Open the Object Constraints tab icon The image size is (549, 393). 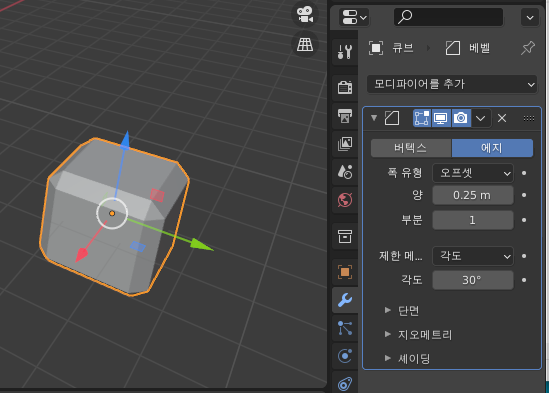click(345, 384)
